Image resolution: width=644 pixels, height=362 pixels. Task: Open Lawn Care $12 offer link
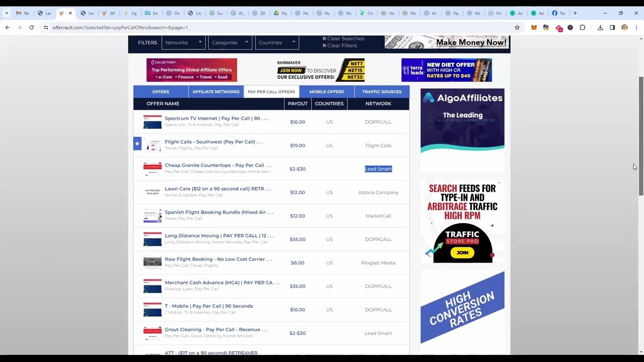218,189
